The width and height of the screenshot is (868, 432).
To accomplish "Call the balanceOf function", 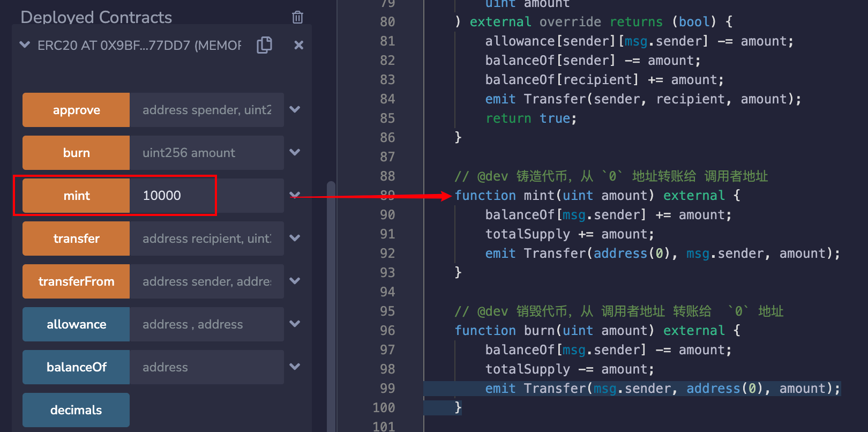I will 76,367.
